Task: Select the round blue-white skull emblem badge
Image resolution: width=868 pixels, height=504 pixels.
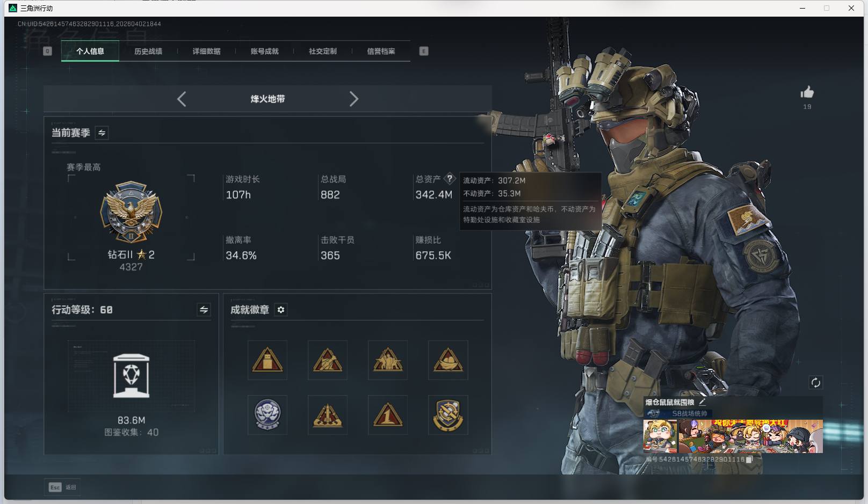Action: [x=267, y=415]
